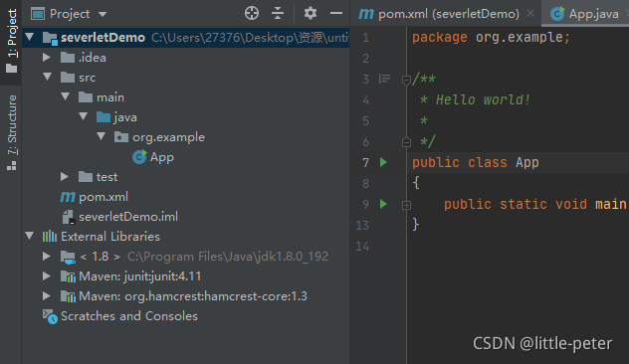Screen dimensions: 629x364
Task: Click the collapse all icon in Project panel
Action: click(x=278, y=13)
